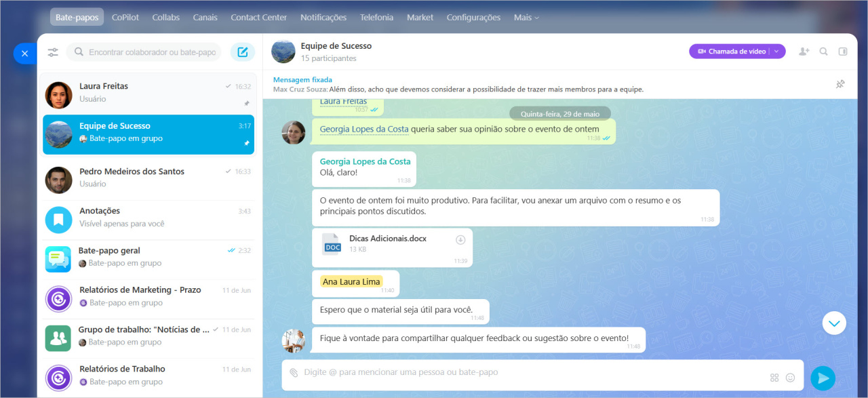Switch to Collabs tab
Image resolution: width=868 pixels, height=398 pixels.
[166, 17]
